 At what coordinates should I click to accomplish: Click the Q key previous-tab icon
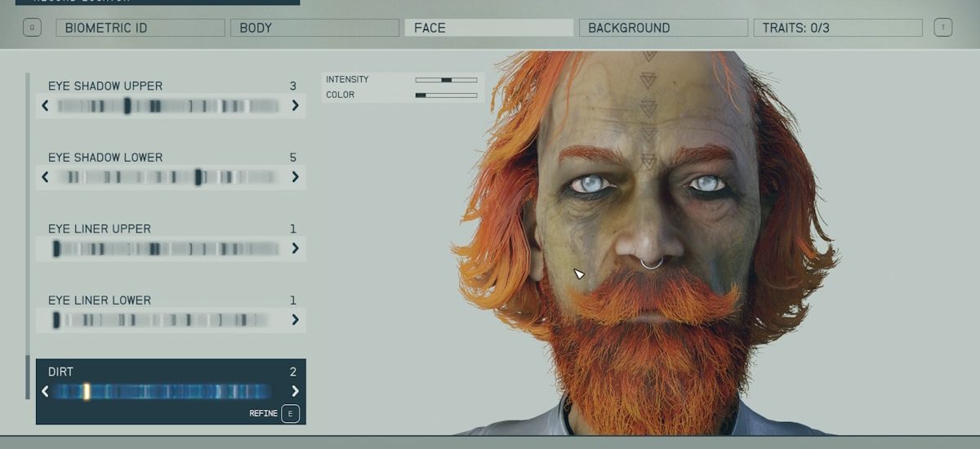click(33, 28)
